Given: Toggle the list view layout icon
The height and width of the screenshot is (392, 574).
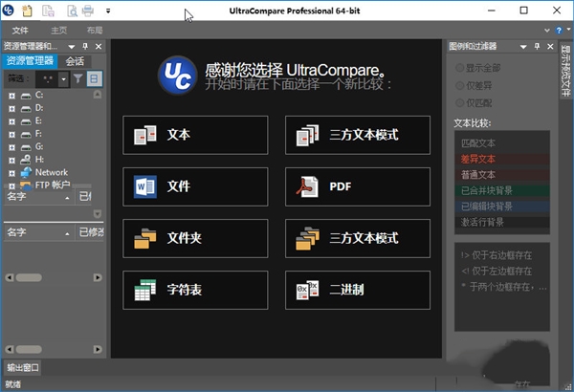Looking at the screenshot, I should [x=94, y=78].
